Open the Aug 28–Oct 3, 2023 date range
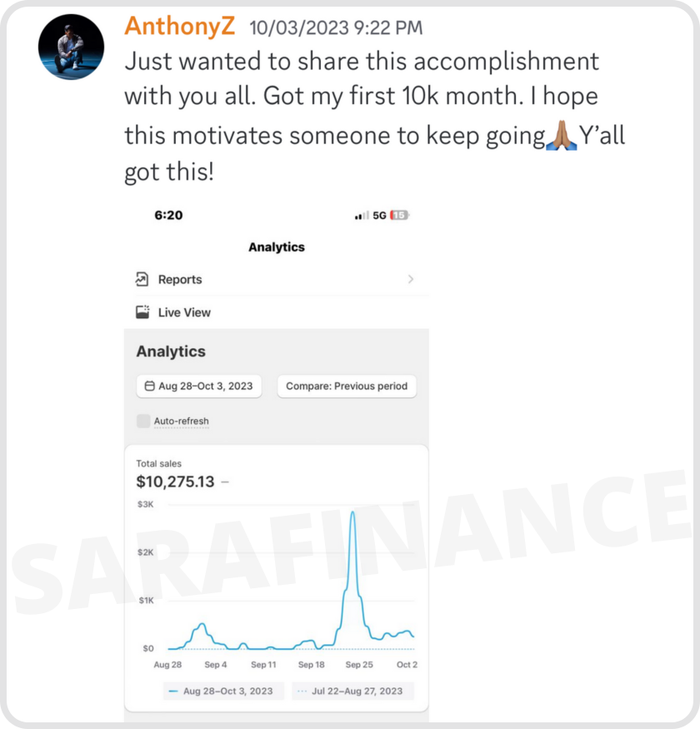Viewport: 700px width, 729px height. (199, 387)
